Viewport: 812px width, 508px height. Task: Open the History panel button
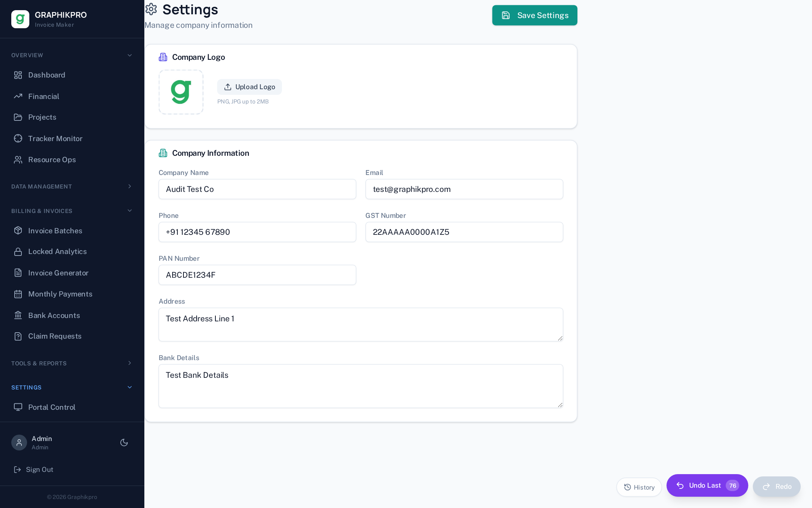[639, 487]
